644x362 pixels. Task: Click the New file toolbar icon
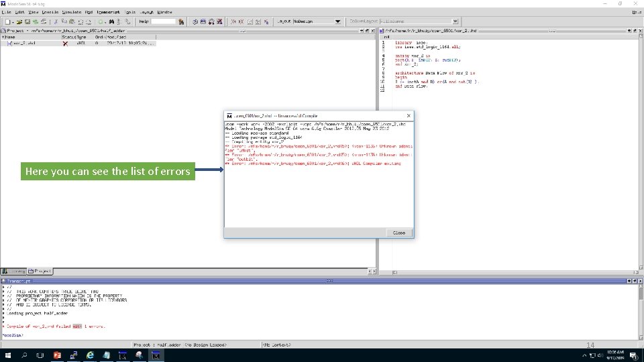7,21
